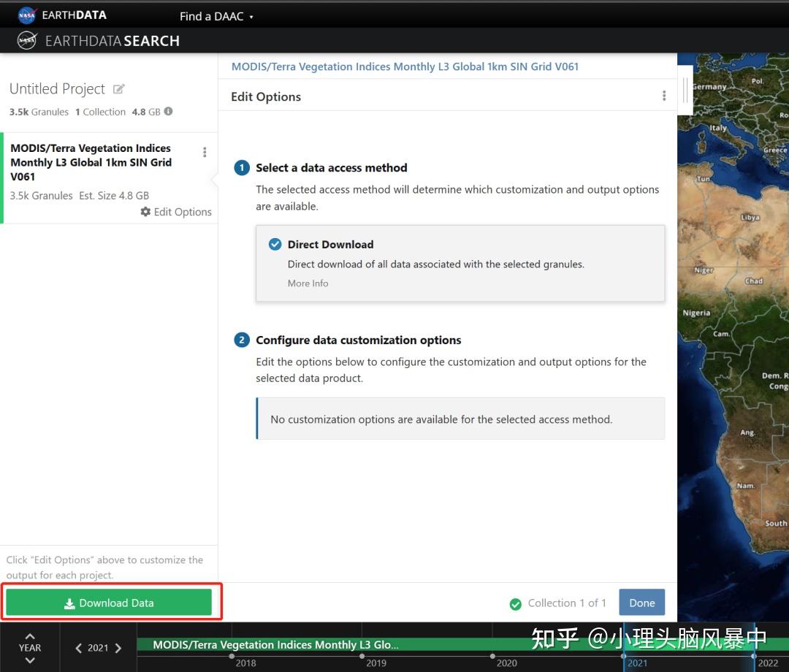Open collection three-dot menu in sidebar
This screenshot has width=789, height=672.
click(x=205, y=152)
